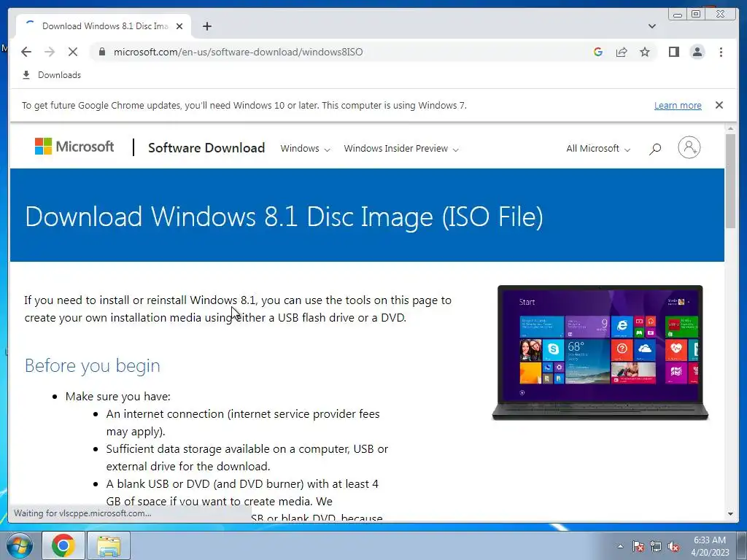Click the page vertical scrollbar thumb
Screen dimensions: 747x560
[x=730, y=181]
